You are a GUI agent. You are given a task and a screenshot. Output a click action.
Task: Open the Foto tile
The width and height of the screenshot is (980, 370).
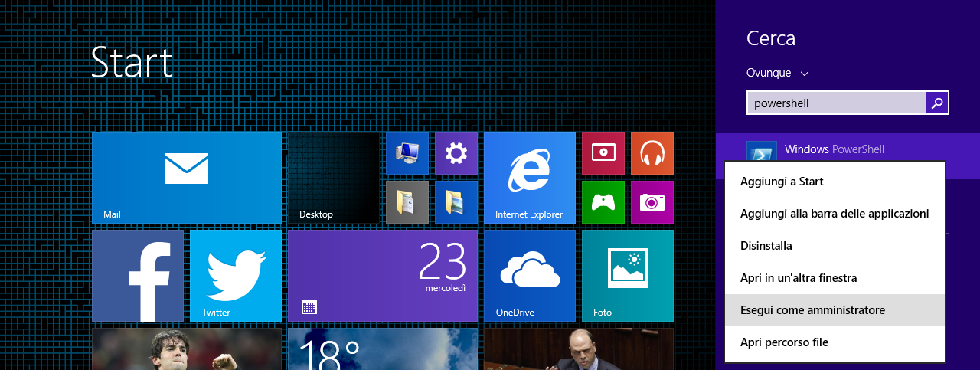(x=628, y=276)
